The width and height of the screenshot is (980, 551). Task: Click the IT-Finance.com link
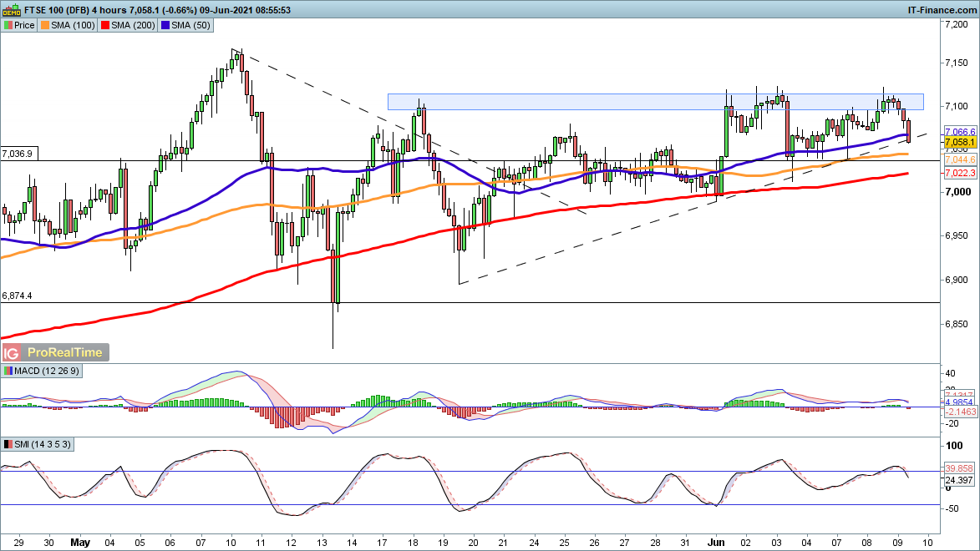942,8
